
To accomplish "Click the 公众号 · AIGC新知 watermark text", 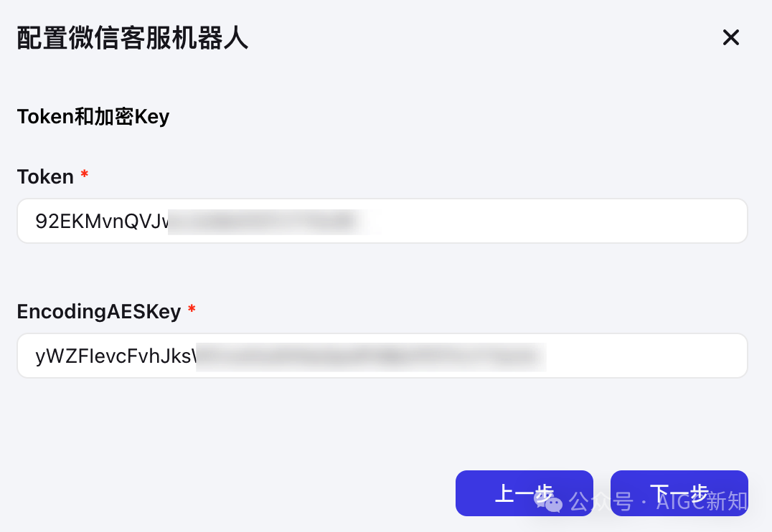I will click(x=658, y=501).
